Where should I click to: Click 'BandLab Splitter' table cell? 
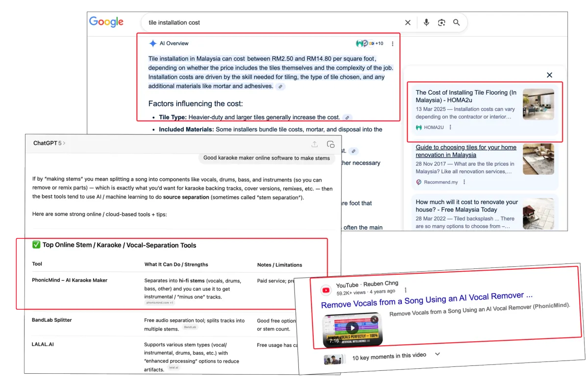click(x=52, y=320)
